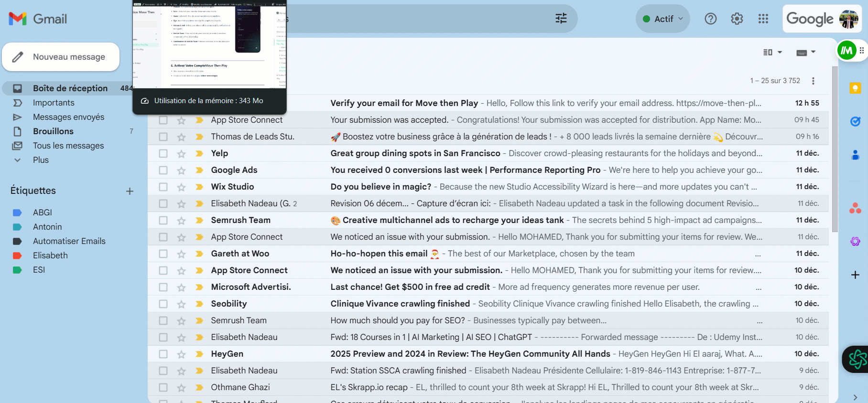
Task: Open the Automatiser Emails label
Action: (x=69, y=241)
